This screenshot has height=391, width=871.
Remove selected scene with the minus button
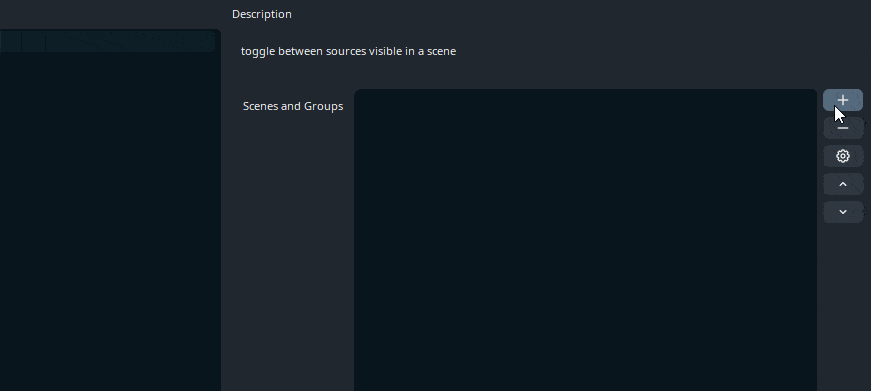tap(843, 128)
